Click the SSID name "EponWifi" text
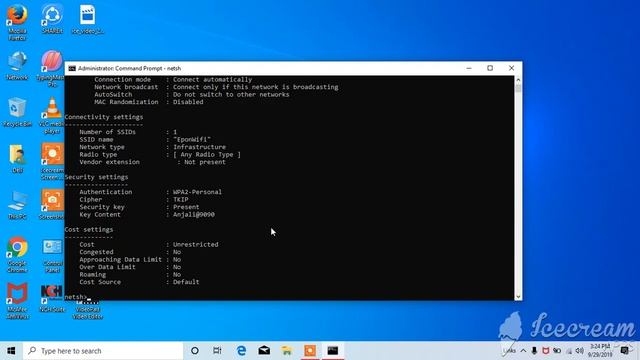 click(192, 139)
